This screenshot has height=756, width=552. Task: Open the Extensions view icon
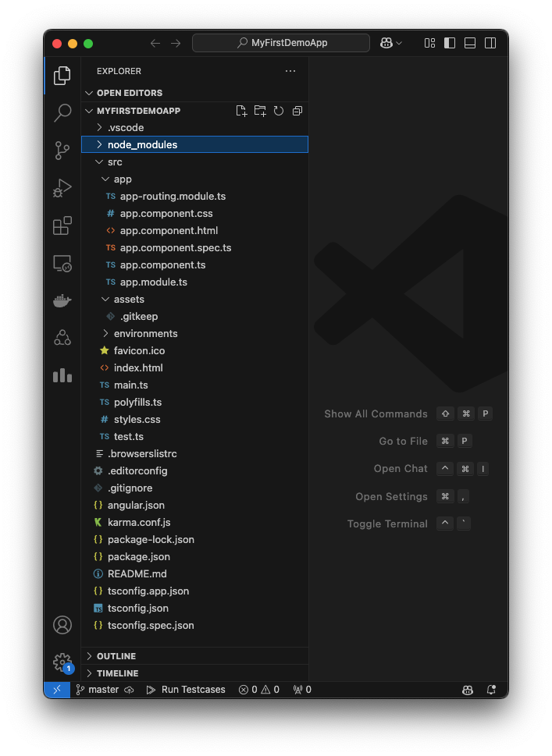click(x=62, y=225)
